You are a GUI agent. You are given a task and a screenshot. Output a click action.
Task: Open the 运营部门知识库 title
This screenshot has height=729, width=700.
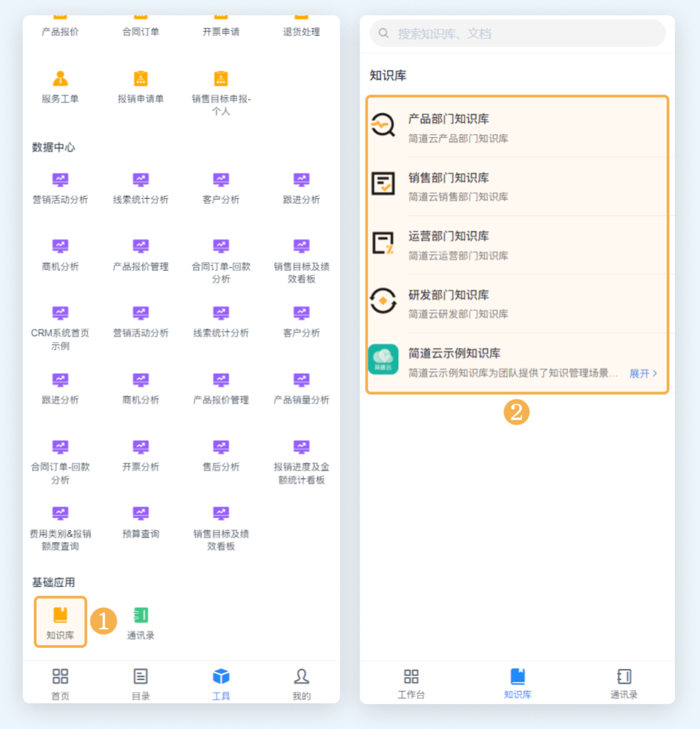pos(449,236)
